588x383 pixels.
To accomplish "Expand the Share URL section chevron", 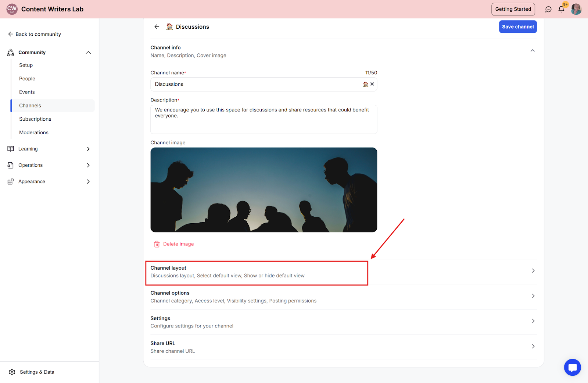I will click(x=533, y=346).
